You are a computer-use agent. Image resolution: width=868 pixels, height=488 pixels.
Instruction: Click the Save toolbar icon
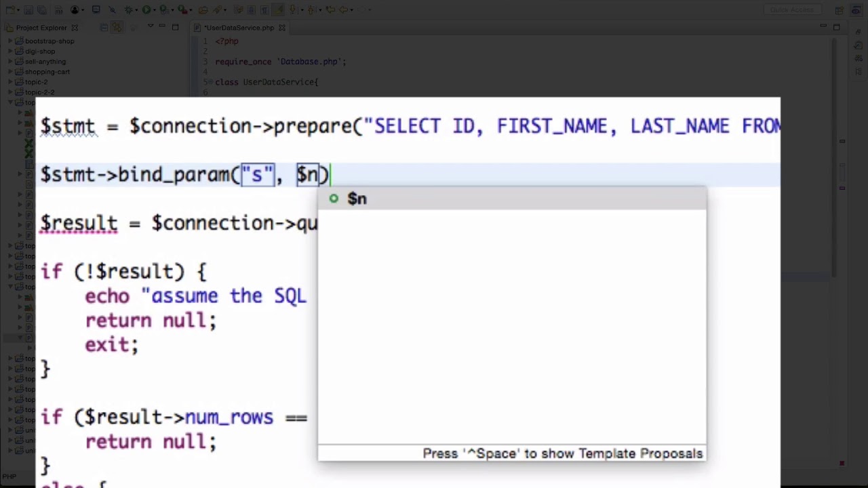[28, 10]
